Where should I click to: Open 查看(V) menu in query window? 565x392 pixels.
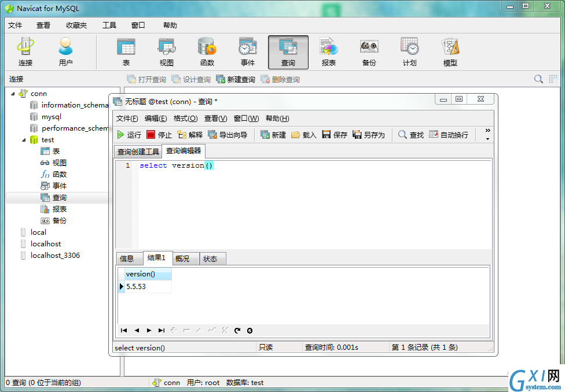coord(215,119)
